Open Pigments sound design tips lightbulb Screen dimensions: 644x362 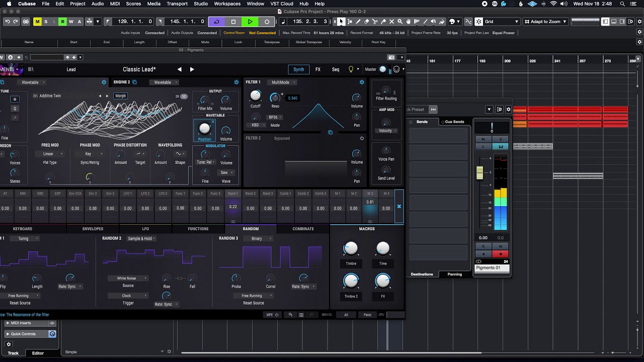click(351, 69)
